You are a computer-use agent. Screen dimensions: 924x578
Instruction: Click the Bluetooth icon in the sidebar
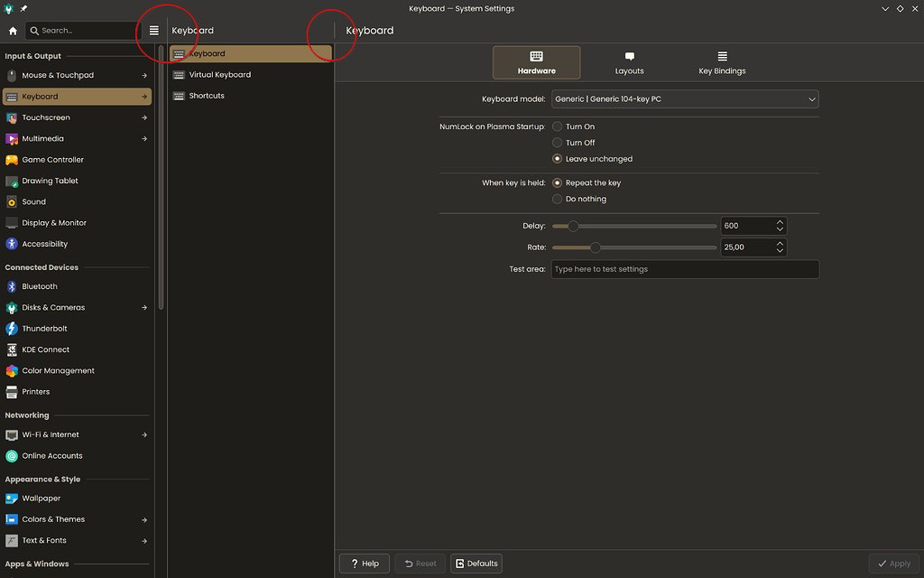point(13,286)
